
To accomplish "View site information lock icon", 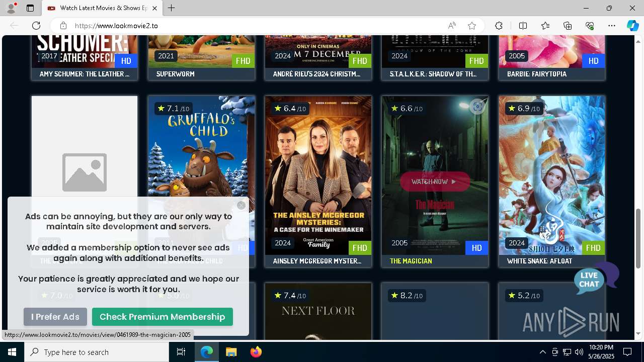I will click(63, 26).
